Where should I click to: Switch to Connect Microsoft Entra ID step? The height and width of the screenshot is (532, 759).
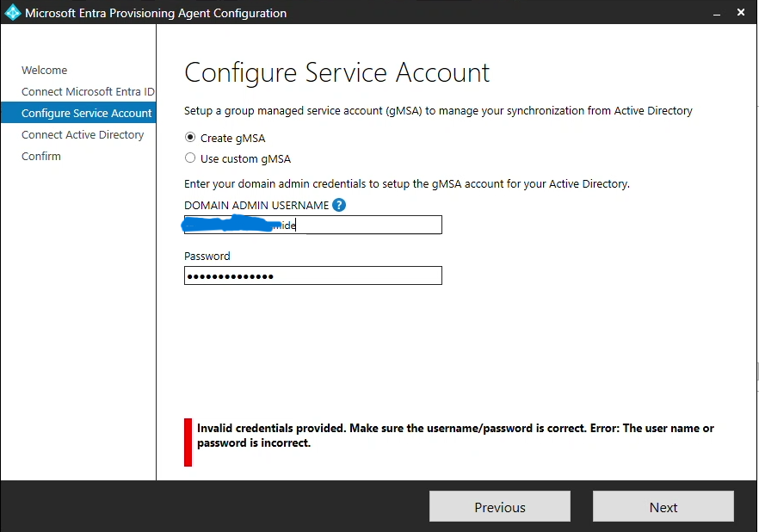click(88, 91)
